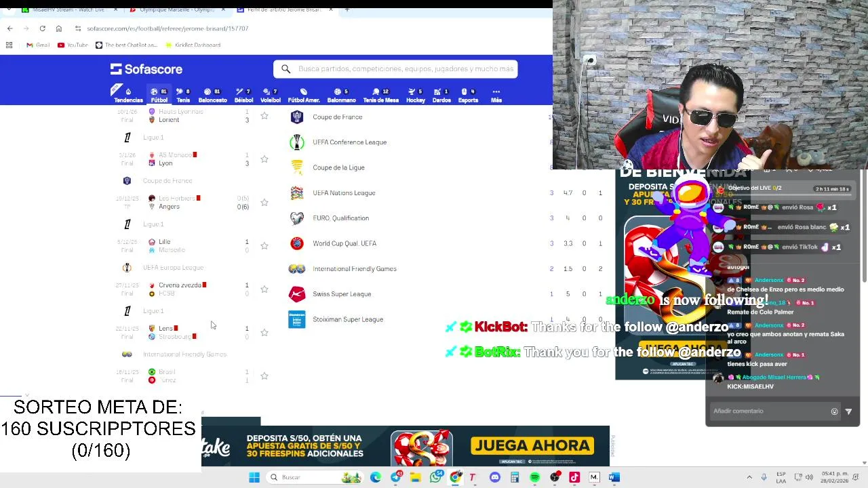Click the JUEGA AHORA banner button

pyautogui.click(x=532, y=445)
